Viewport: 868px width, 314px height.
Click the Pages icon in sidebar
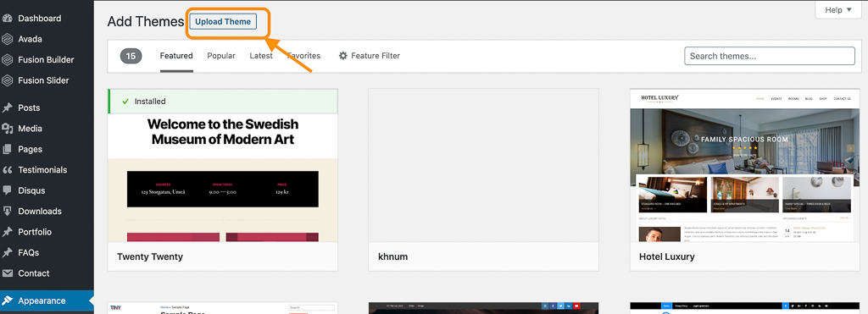click(7, 149)
